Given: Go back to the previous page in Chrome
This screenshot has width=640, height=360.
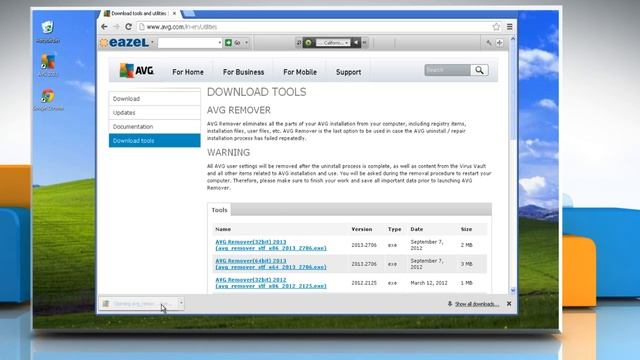Looking at the screenshot, I should (104, 27).
